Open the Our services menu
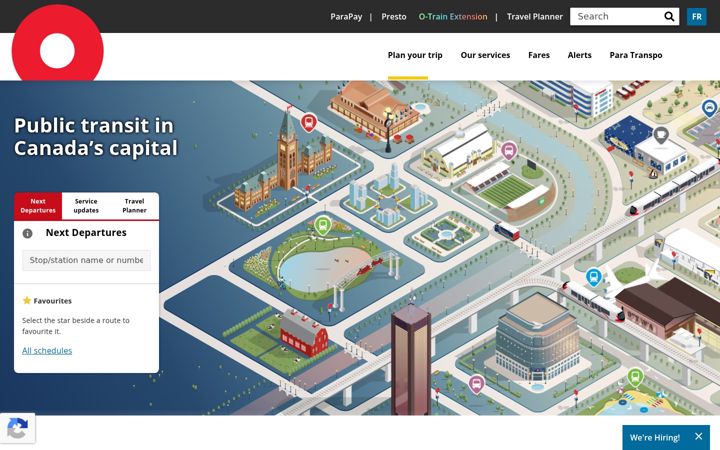Image resolution: width=720 pixels, height=450 pixels. pos(485,55)
